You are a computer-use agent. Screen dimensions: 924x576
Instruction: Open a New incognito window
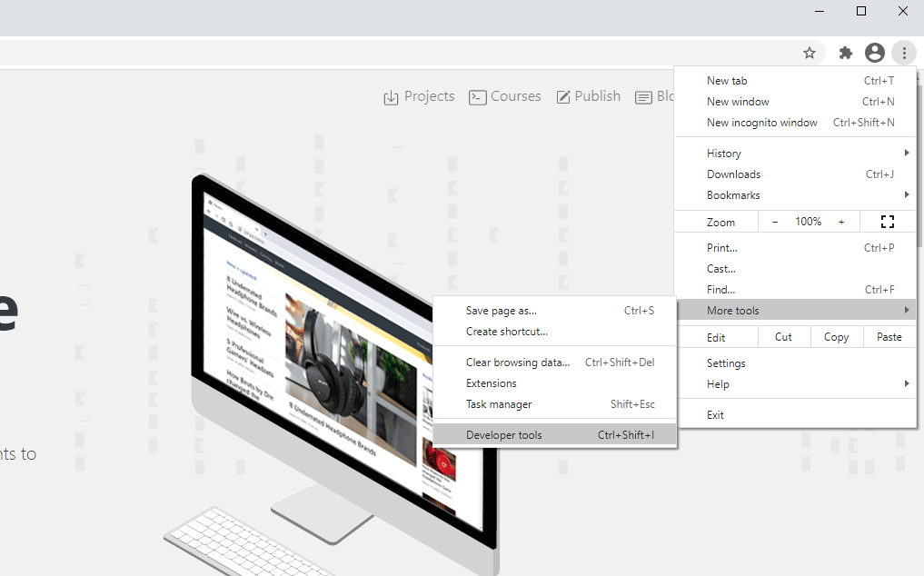tap(796, 123)
